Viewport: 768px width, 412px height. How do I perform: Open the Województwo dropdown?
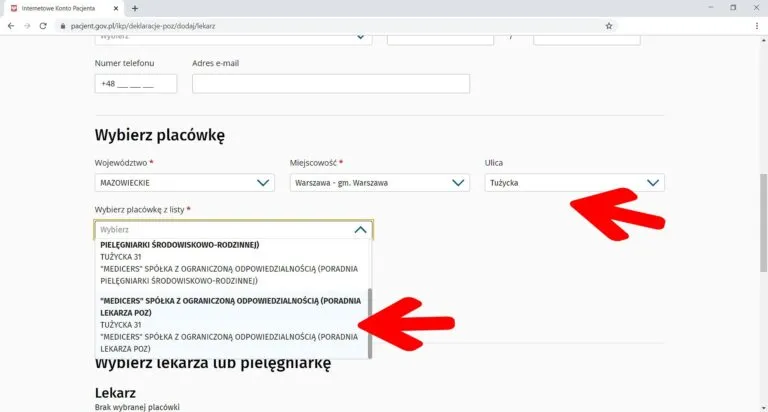click(x=184, y=183)
